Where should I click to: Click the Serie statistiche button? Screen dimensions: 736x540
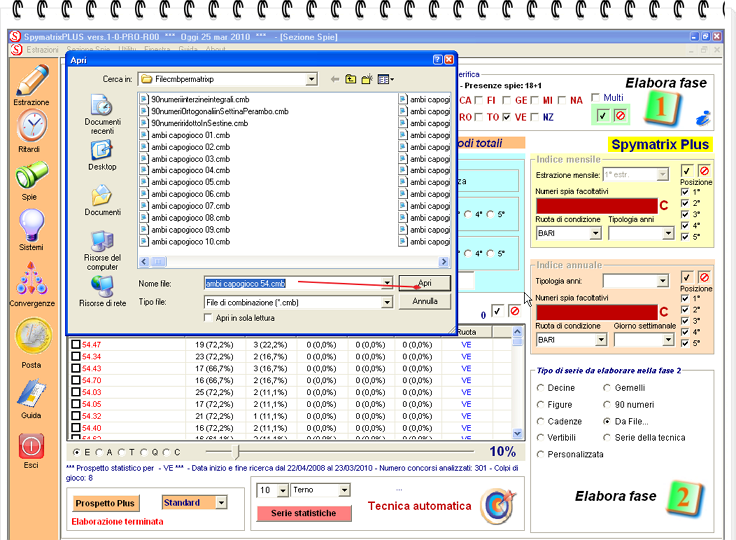coord(304,513)
